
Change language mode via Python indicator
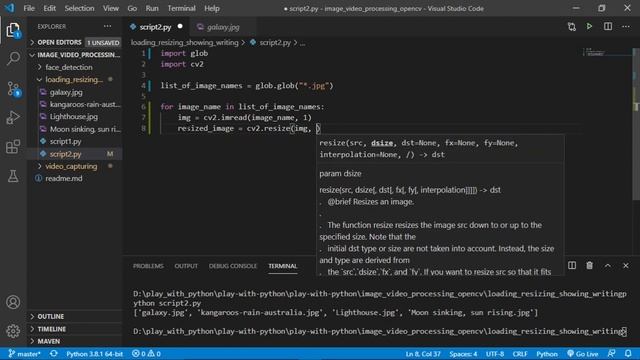click(547, 354)
